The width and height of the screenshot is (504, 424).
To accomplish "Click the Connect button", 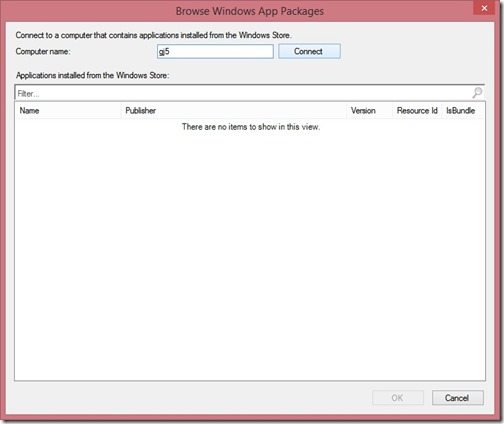I will 309,51.
